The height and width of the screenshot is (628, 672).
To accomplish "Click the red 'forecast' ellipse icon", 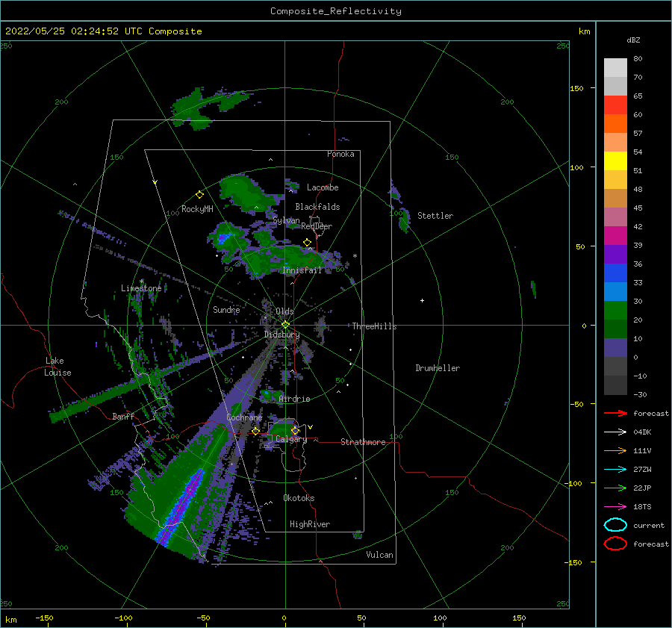I will point(615,544).
